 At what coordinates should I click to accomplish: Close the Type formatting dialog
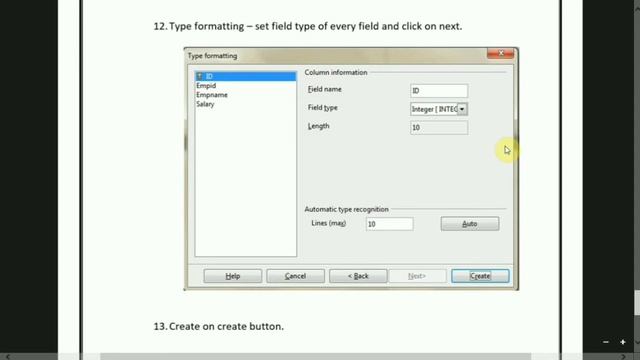click(500, 53)
